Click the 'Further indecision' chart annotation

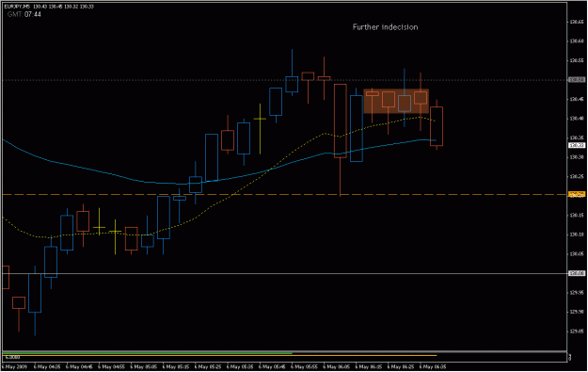(385, 27)
